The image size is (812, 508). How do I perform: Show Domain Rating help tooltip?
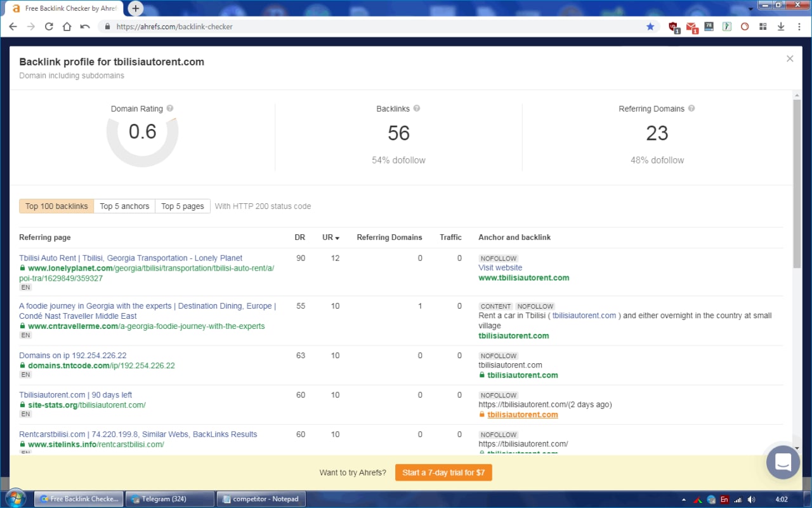[x=170, y=109]
